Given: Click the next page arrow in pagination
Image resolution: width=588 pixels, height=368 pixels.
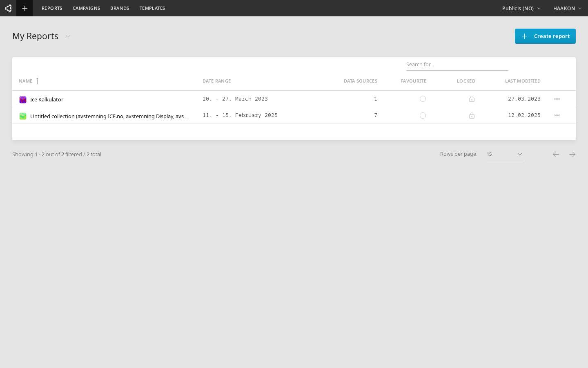Looking at the screenshot, I should (x=572, y=154).
